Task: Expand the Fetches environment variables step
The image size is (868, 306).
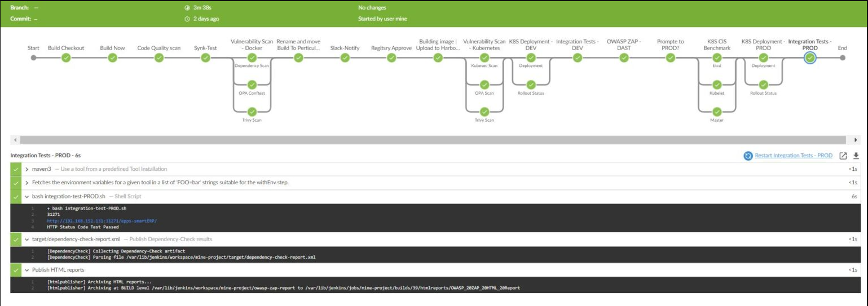Action: [27, 183]
